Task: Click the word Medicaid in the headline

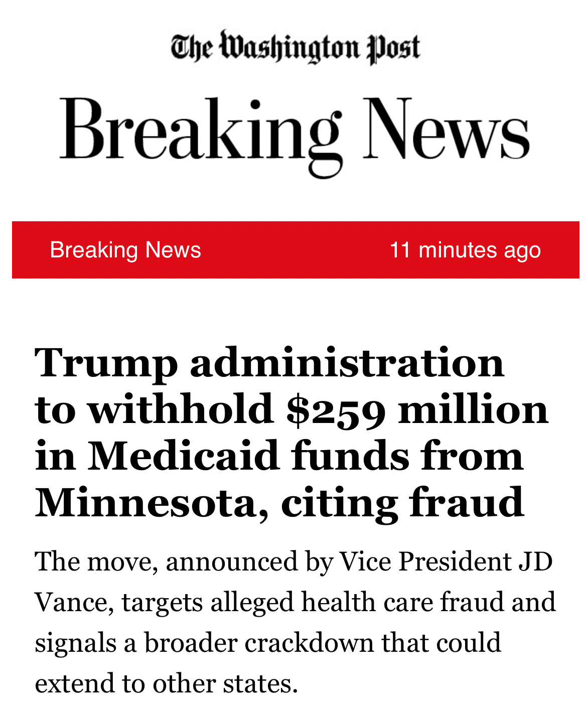Action: coord(183,456)
